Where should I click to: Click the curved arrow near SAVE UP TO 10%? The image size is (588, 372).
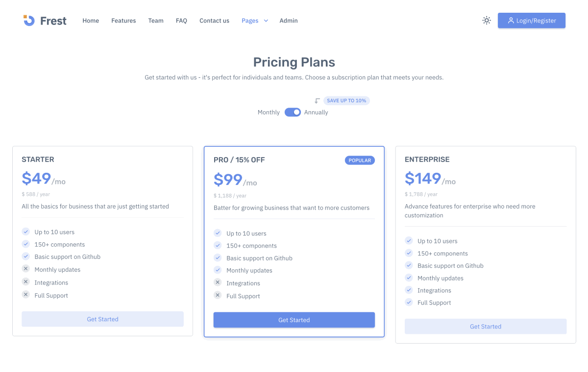(x=316, y=100)
